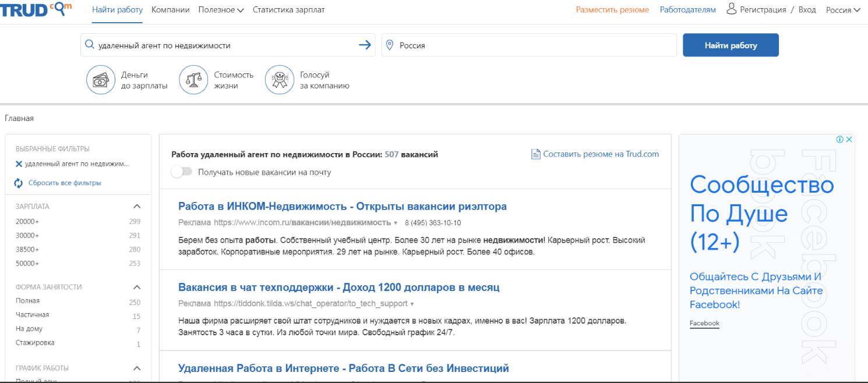This screenshot has width=868, height=383.
Task: Open the 'Россия' country dropdown
Action: (x=842, y=10)
